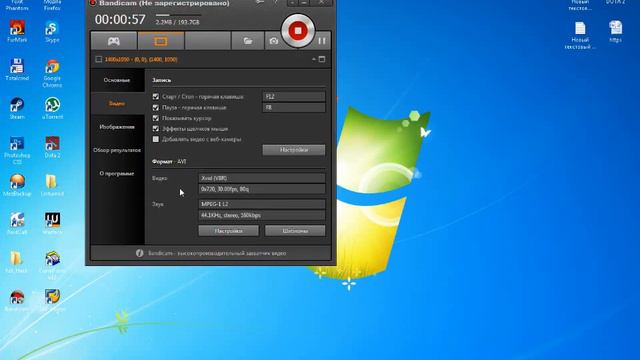Open Skype desktop shortcut
640x360 pixels.
(x=52, y=31)
